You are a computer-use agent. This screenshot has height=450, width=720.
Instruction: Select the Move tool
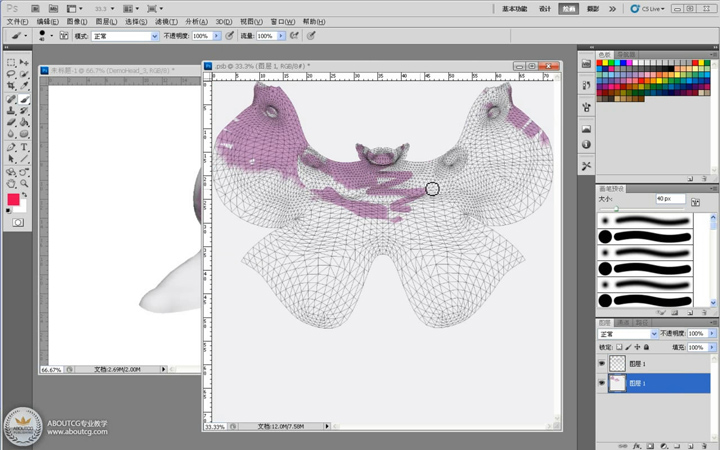point(24,62)
